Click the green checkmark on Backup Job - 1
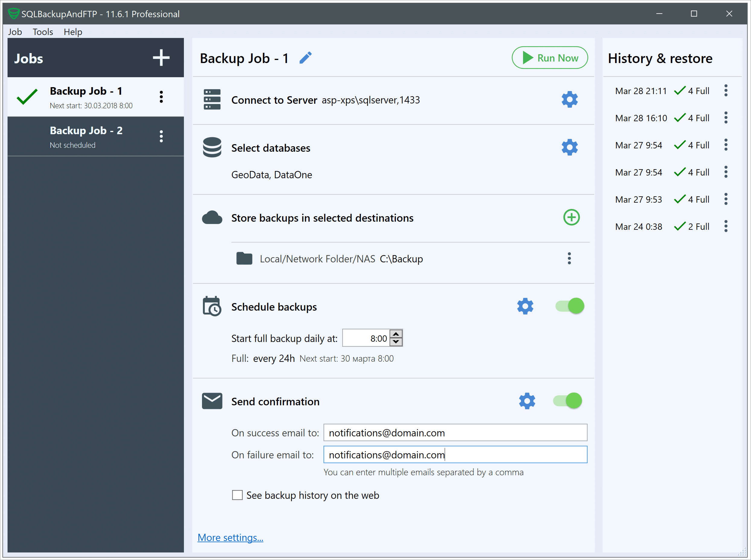Image resolution: width=751 pixels, height=560 pixels. pyautogui.click(x=27, y=96)
